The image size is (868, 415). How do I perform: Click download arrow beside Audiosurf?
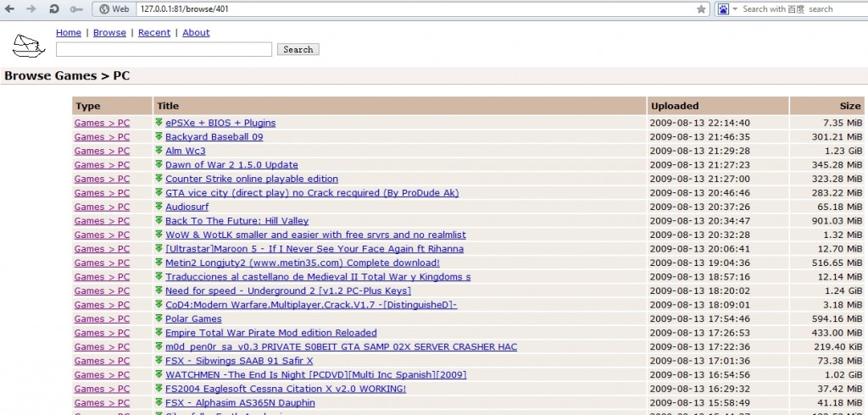[159, 207]
